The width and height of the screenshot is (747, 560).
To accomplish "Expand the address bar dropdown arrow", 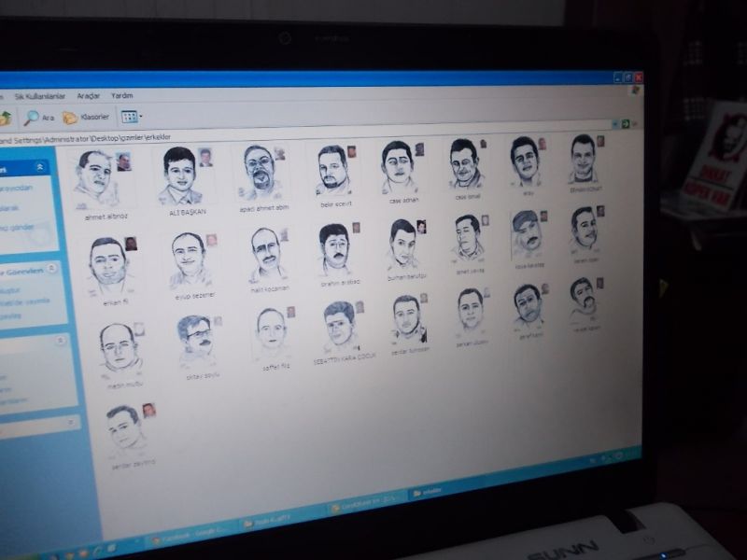I will tap(614, 123).
